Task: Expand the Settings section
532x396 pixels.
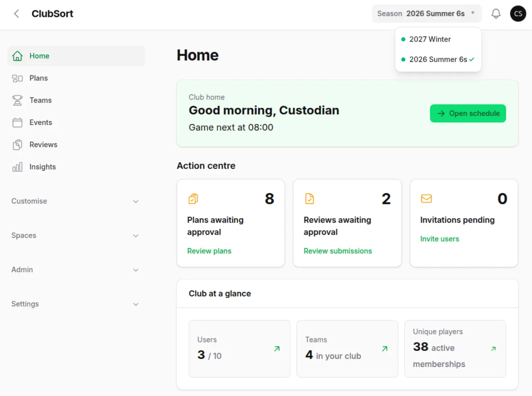Action: 76,304
